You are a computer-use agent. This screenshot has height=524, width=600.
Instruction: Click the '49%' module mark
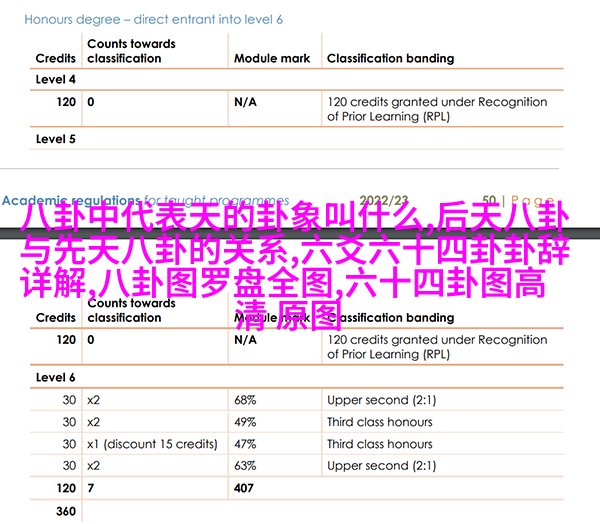[245, 422]
